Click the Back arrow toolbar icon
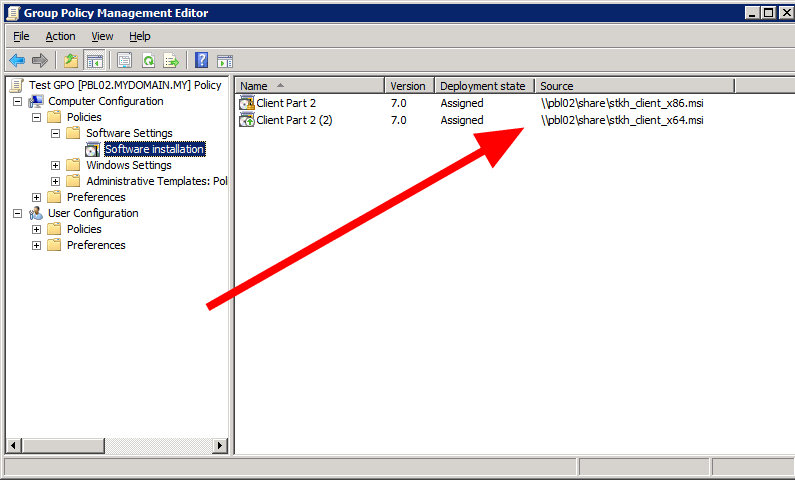Image resolution: width=795 pixels, height=480 pixels. click(x=17, y=61)
